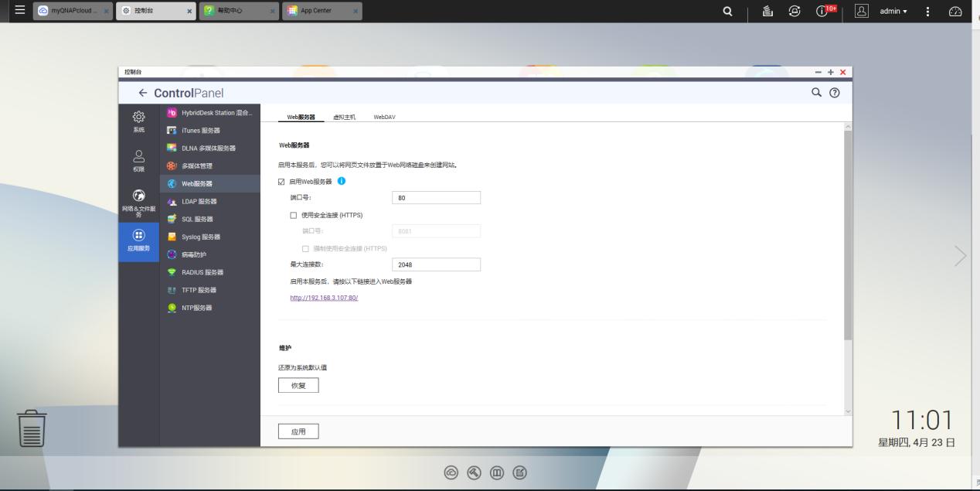Viewport: 980px width, 491px height.
Task: Expand the admin user dropdown
Action: (x=895, y=11)
